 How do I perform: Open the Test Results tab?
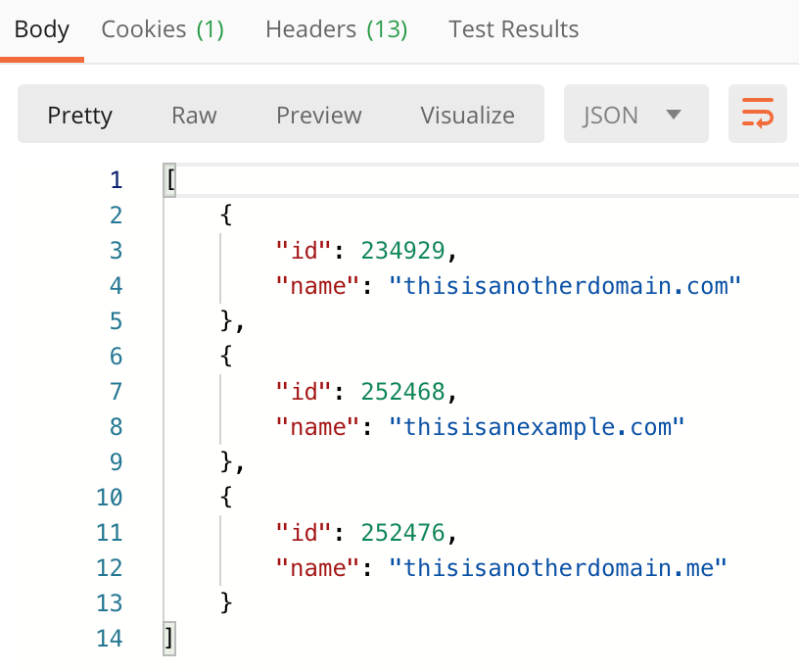[x=513, y=29]
